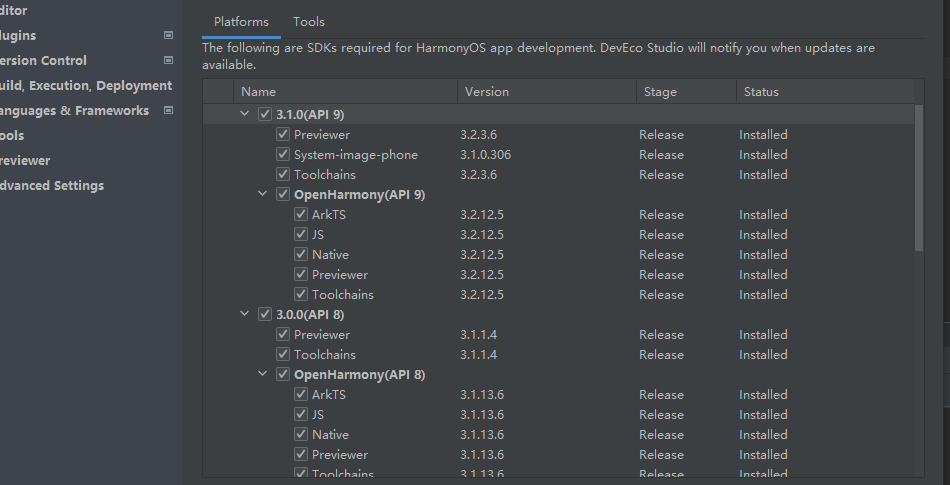
Task: Click project-level icon beside Languages & Frameworks
Action: tap(169, 110)
